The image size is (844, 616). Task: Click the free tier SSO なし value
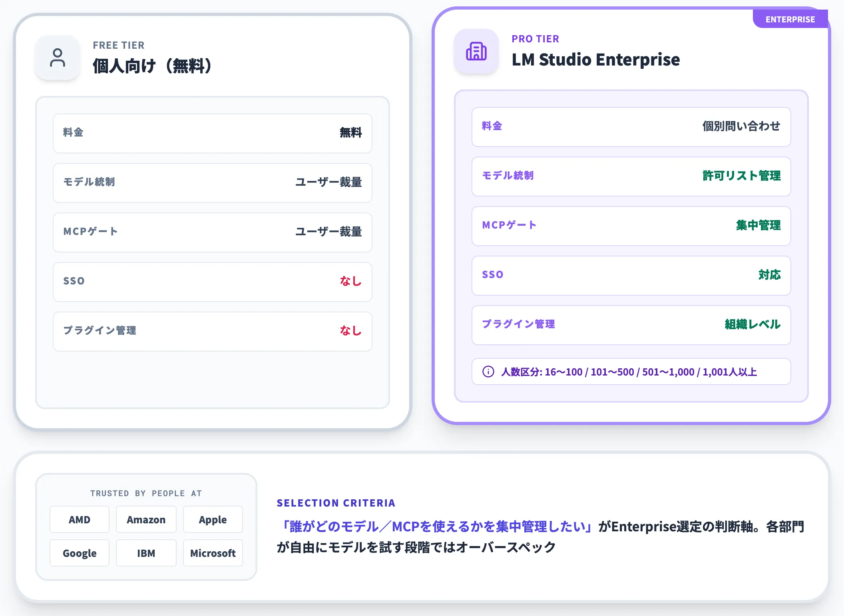351,281
